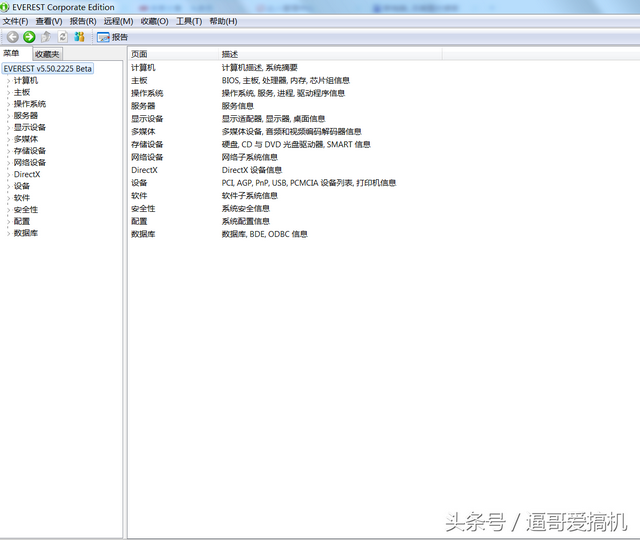Expand the 存储设备 tree node arrow
The width and height of the screenshot is (640, 540).
(9, 151)
